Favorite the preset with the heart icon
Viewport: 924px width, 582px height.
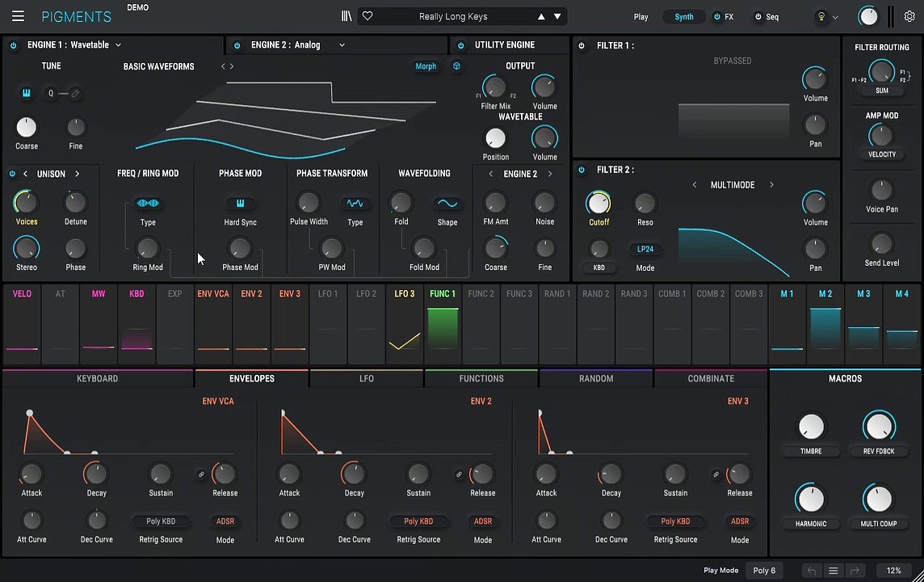point(367,16)
